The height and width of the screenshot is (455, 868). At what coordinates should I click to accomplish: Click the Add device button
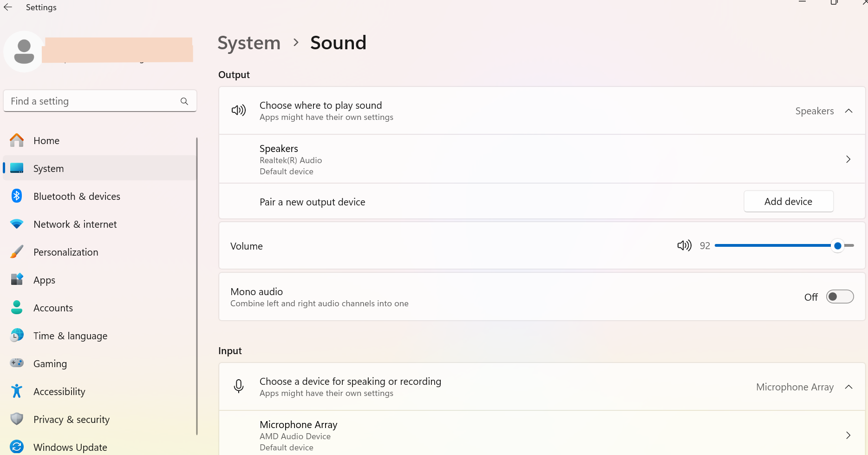click(788, 202)
